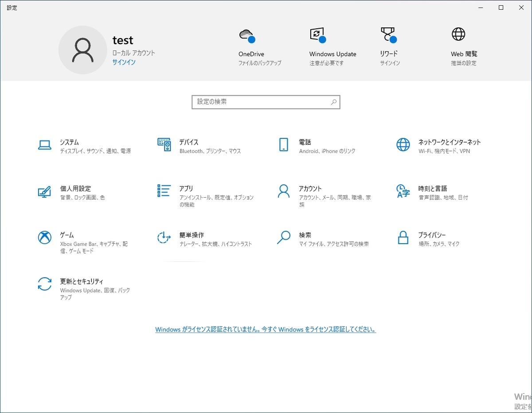Select the プライバシー category title
The image size is (532, 413).
pyautogui.click(x=432, y=235)
